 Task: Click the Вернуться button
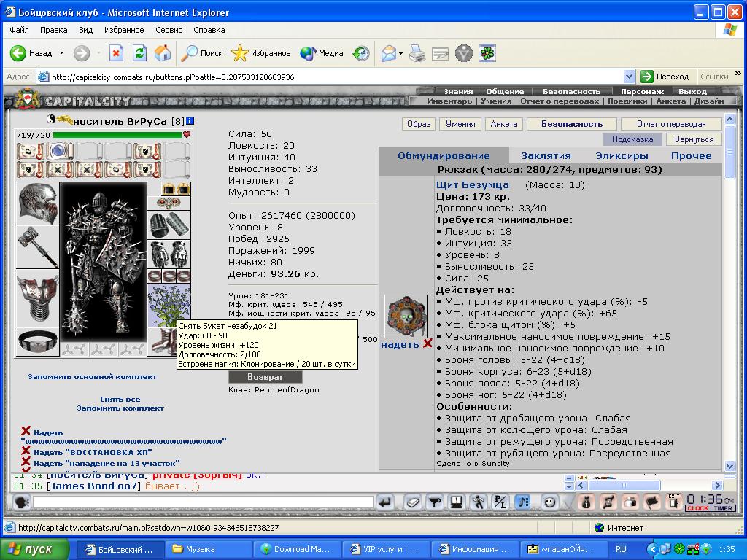pyautogui.click(x=694, y=139)
